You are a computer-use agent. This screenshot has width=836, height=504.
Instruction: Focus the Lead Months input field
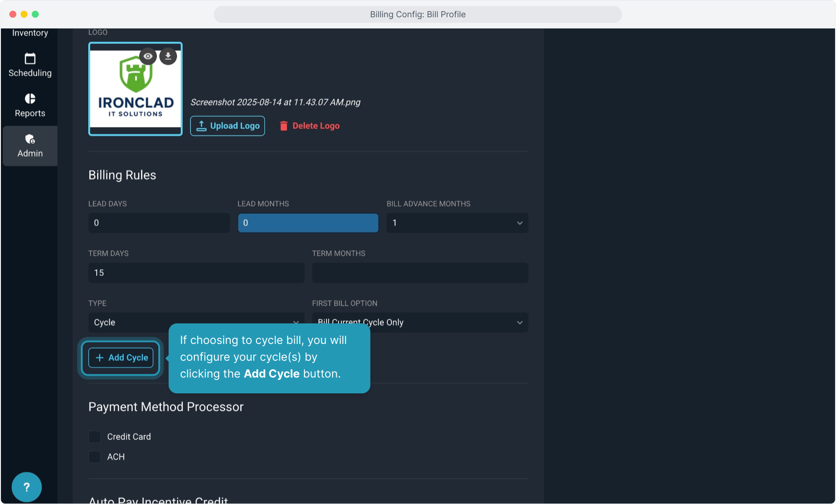[308, 223]
